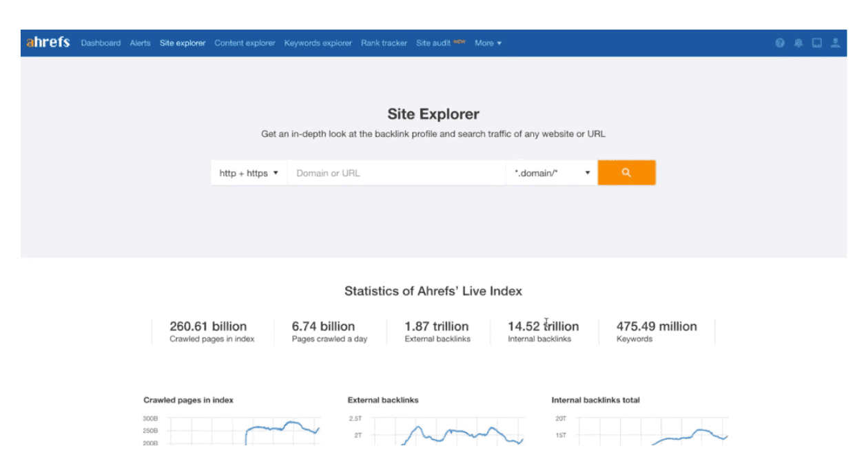Go to Dashboard
This screenshot has width=868, height=475.
(x=101, y=43)
